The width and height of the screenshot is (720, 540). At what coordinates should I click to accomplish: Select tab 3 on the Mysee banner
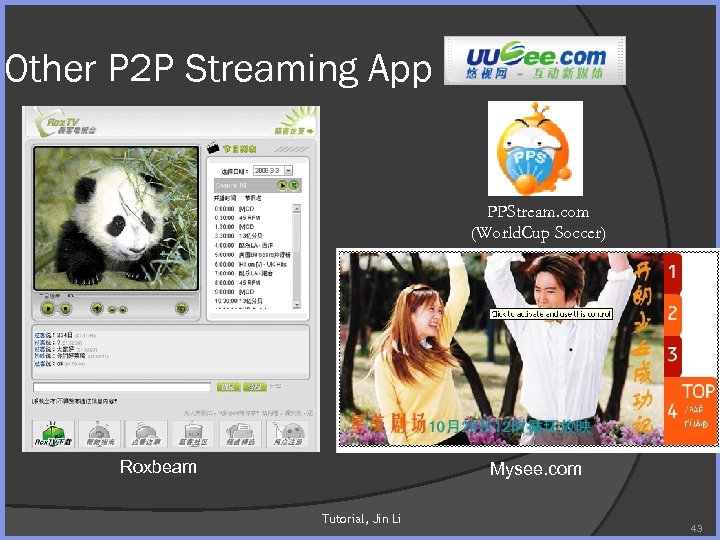pyautogui.click(x=673, y=354)
